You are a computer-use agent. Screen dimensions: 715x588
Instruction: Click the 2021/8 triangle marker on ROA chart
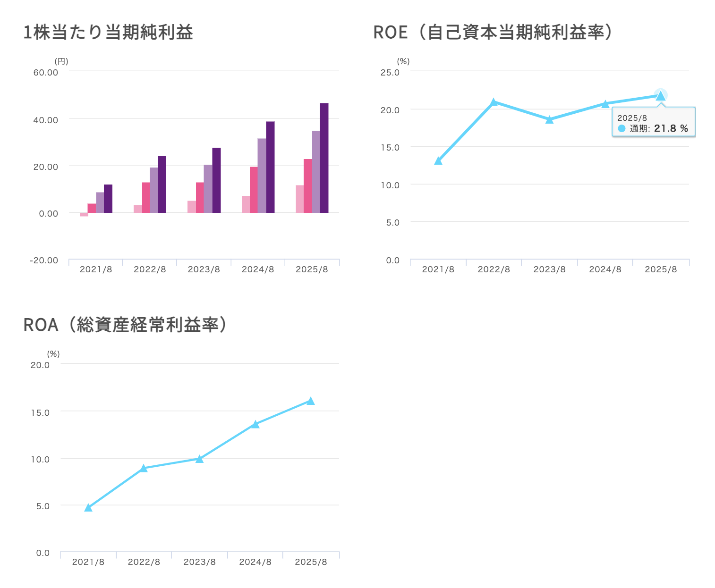[x=88, y=508]
